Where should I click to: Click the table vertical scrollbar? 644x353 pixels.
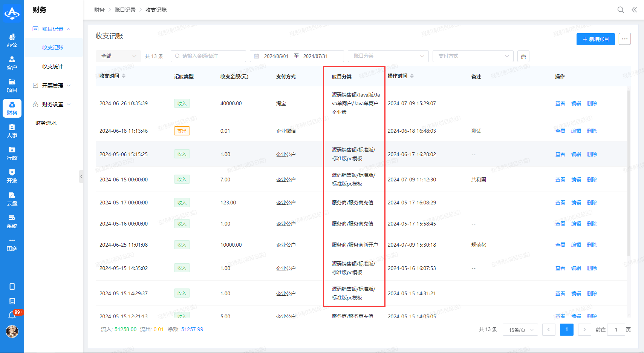pyautogui.click(x=629, y=173)
